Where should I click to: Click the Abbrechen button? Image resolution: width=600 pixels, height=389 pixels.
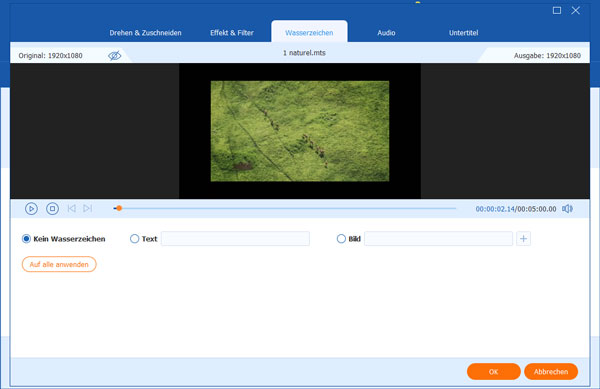(x=551, y=371)
